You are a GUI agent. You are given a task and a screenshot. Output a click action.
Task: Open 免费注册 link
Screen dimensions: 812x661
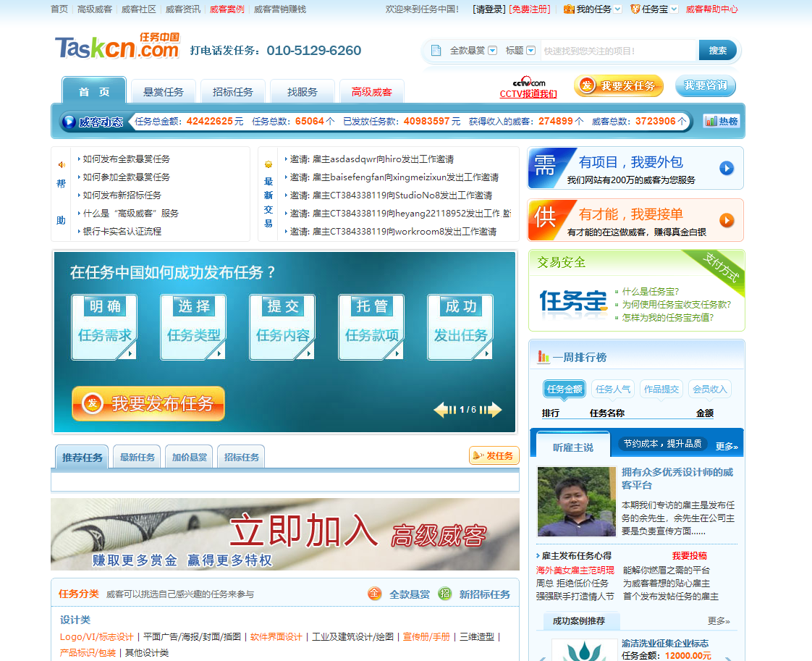coord(529,9)
